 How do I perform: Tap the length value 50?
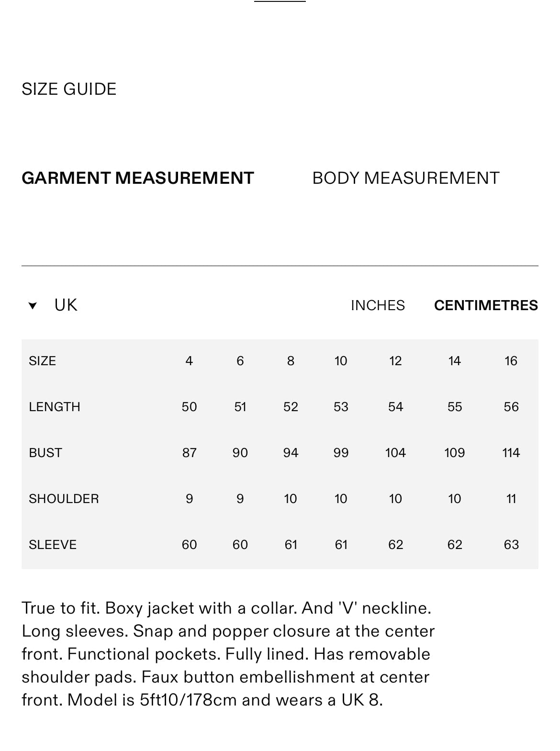pos(189,407)
